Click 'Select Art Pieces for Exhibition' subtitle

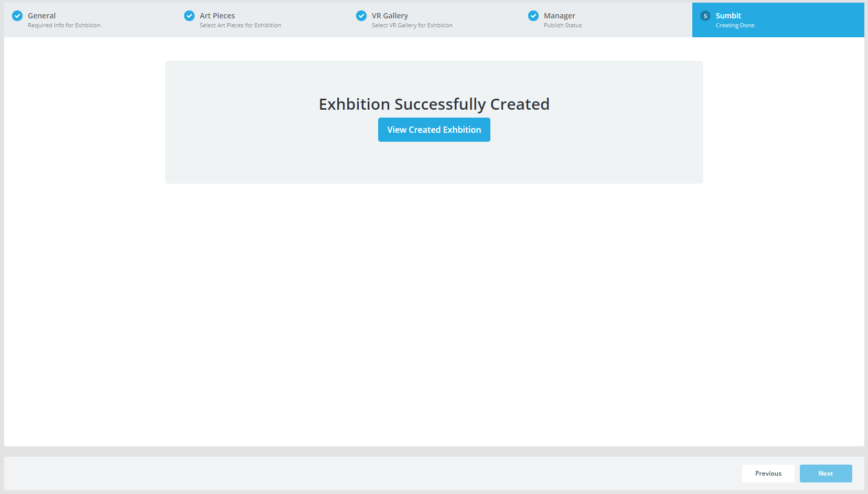coord(240,25)
